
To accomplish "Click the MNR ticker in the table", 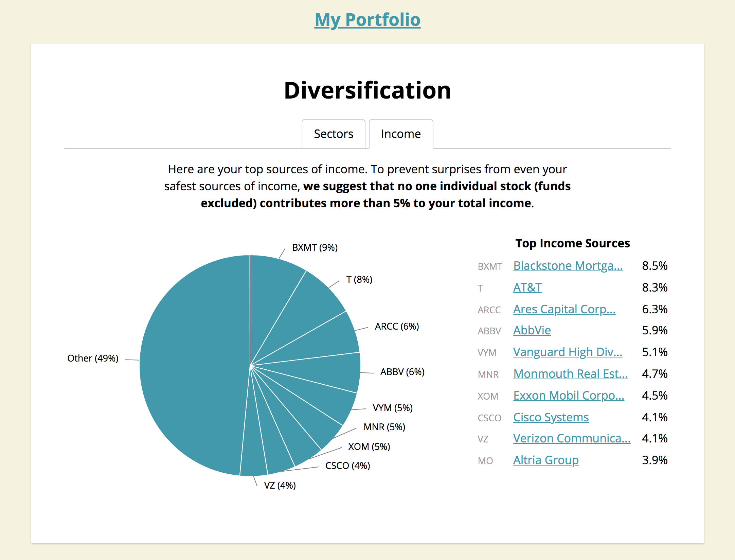I will (488, 374).
